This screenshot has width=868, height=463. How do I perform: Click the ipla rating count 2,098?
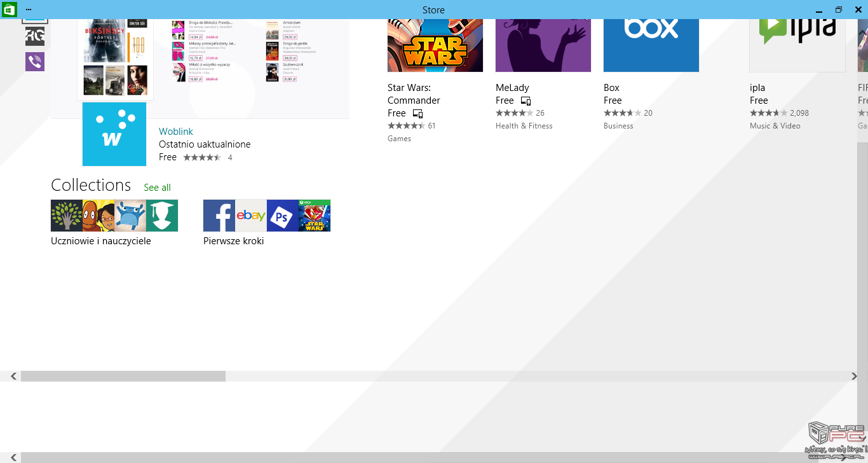799,113
